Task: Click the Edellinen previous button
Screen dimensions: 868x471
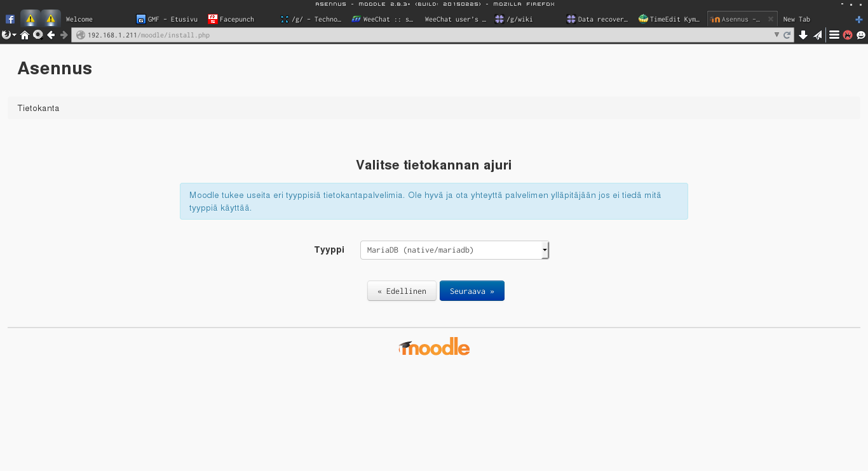Action: tap(402, 291)
